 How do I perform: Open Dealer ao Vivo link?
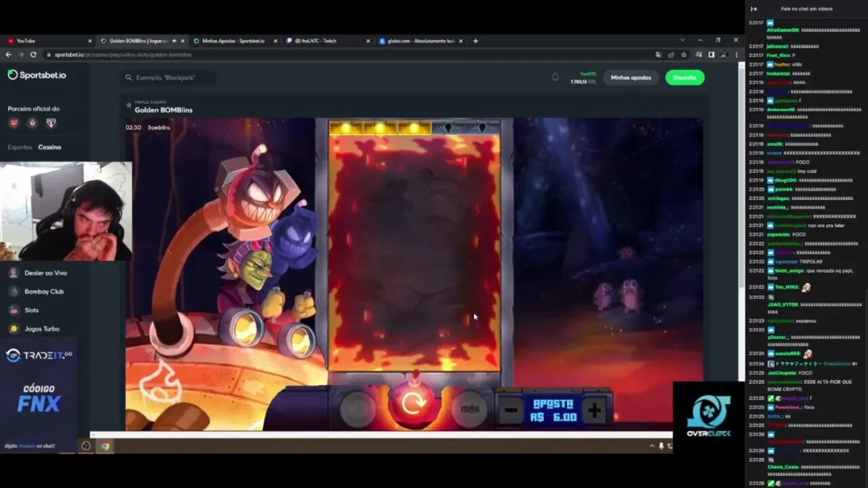pyautogui.click(x=45, y=272)
